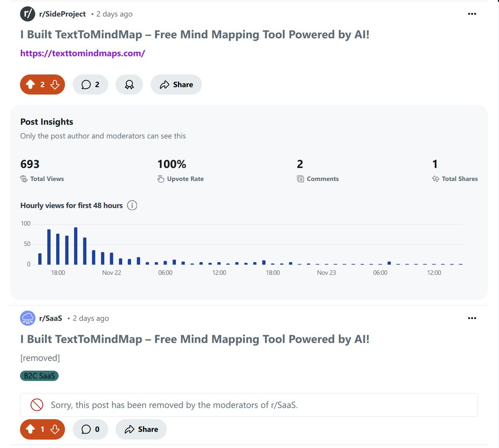The image size is (499, 448).
Task: Show info about hourly views chart
Action: tap(132, 205)
